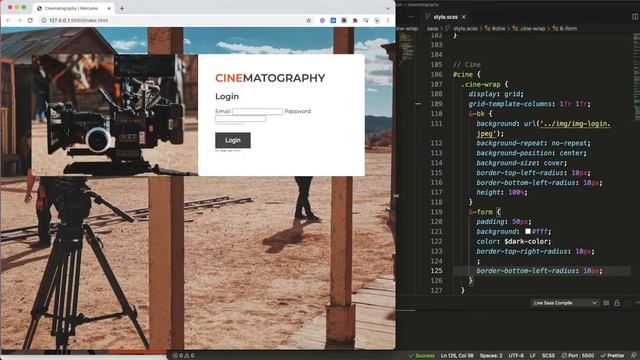
Task: Click the Password input field
Action: 240,118
